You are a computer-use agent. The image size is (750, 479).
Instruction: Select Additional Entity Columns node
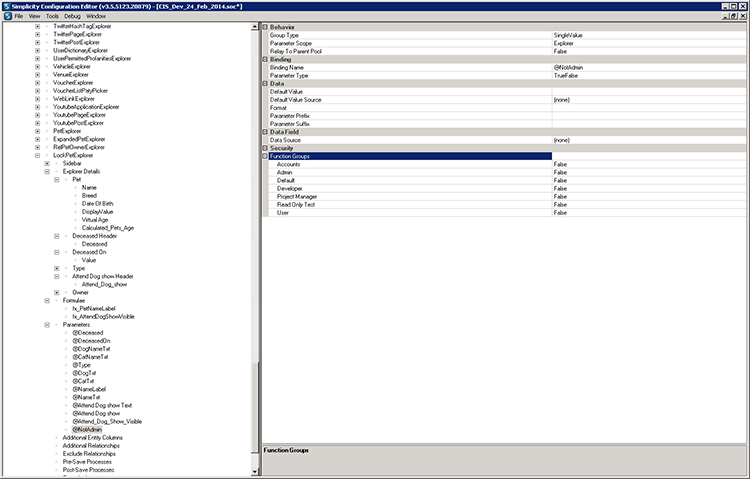click(92, 438)
